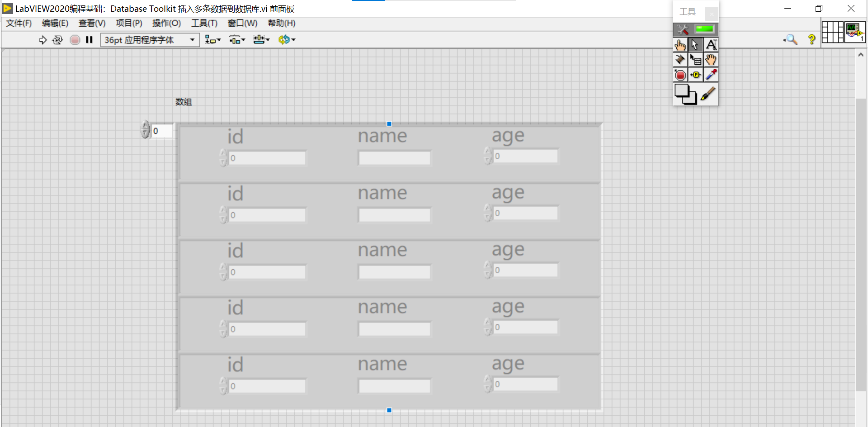Select the Set Breakpoint tool
This screenshot has width=868, height=427.
pyautogui.click(x=680, y=75)
